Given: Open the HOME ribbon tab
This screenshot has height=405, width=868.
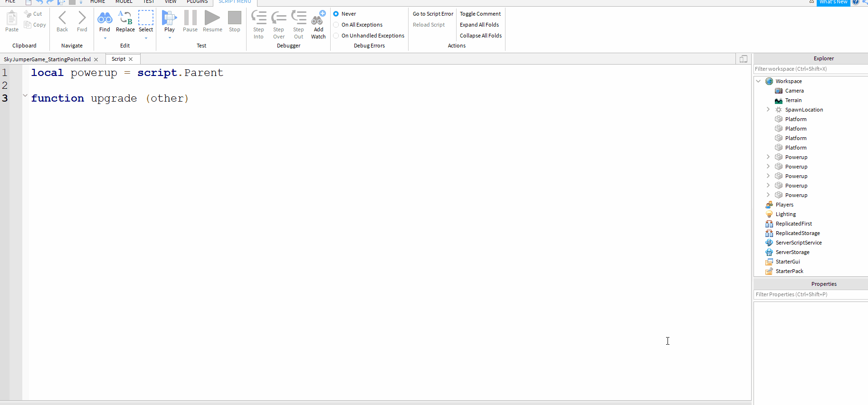Looking at the screenshot, I should 97,2.
